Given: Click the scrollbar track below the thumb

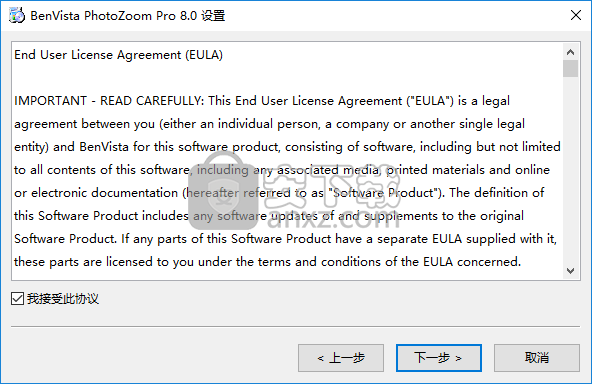Looking at the screenshot, I should (x=570, y=170).
